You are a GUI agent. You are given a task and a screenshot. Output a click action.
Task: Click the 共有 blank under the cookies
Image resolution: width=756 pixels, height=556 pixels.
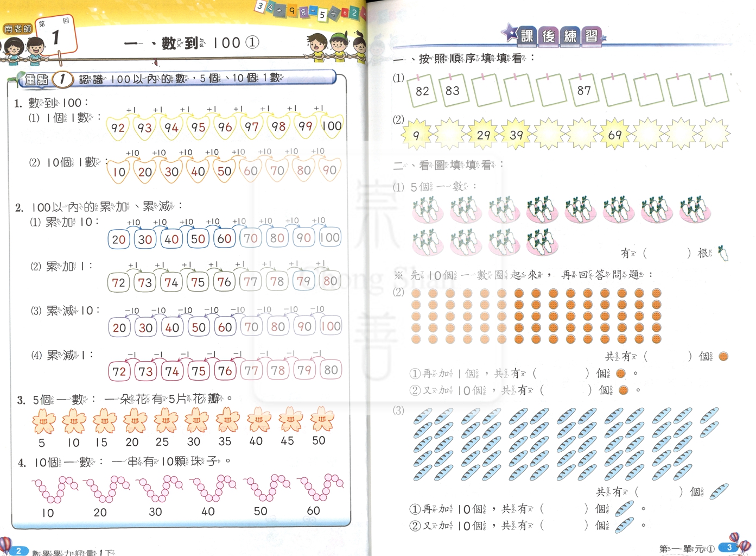pos(668,356)
